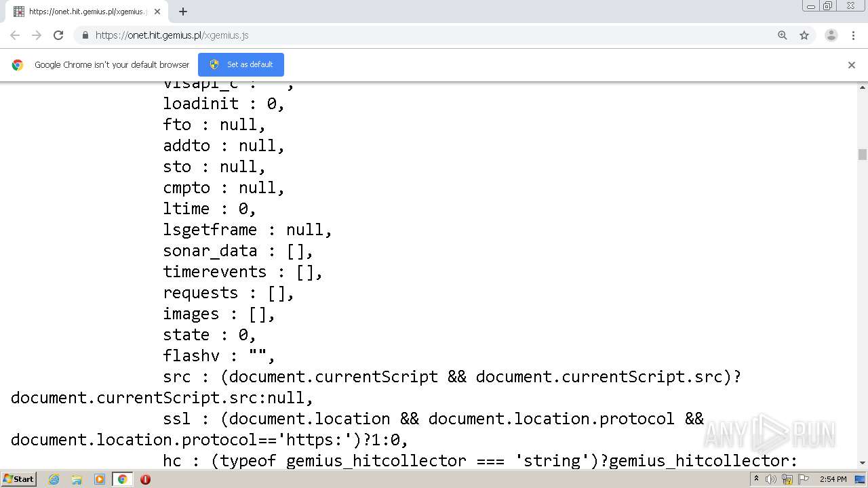Screen dimensions: 868x488
Task: Open network tray icon
Action: [x=787, y=479]
